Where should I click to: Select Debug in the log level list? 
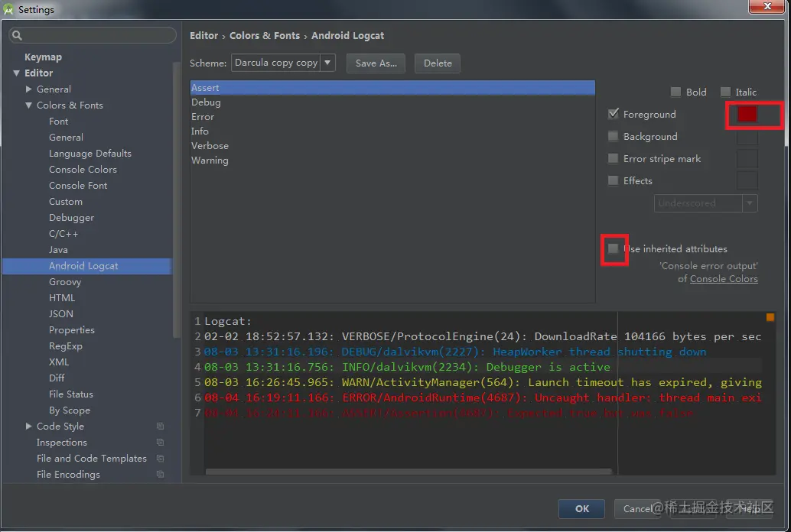click(x=392, y=102)
